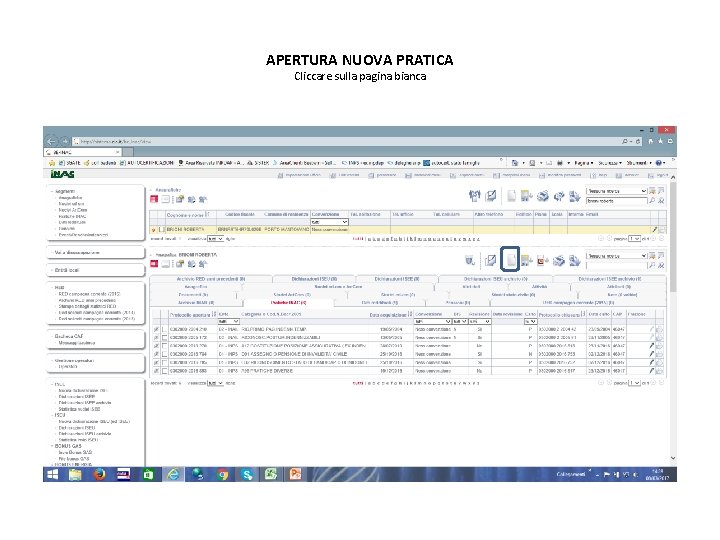Open the Ente filter dropdown in the pratiche table

click(x=229, y=321)
